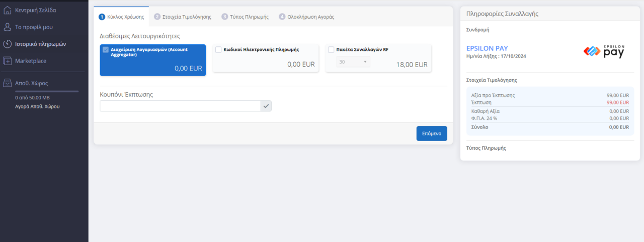644x242 pixels.
Task: Click the Κουπόνι Έκπτωσης input field
Action: [180, 106]
